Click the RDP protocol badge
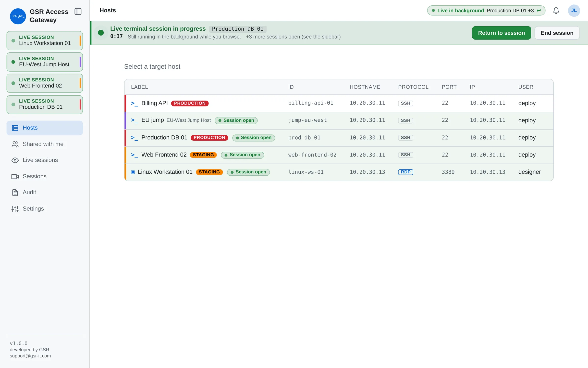The image size is (588, 368). click(x=405, y=172)
